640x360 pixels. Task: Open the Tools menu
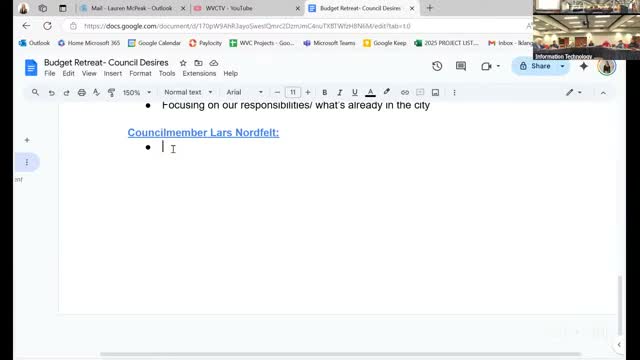167,73
